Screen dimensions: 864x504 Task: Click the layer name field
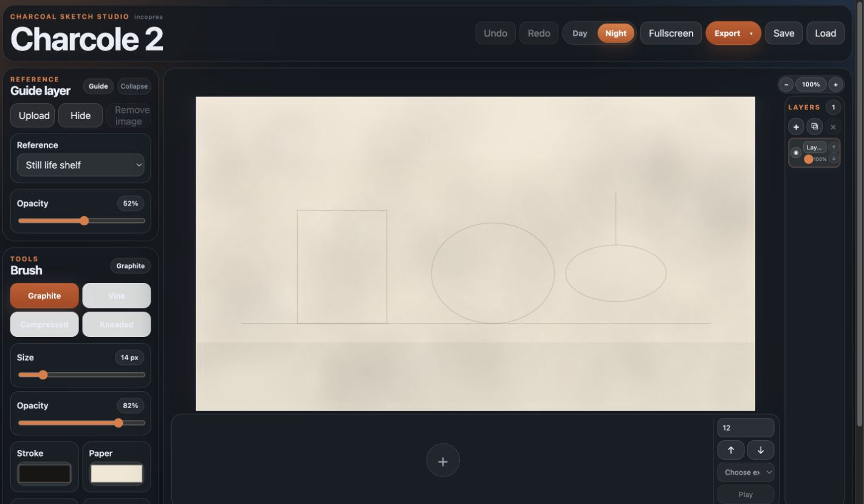coord(815,148)
